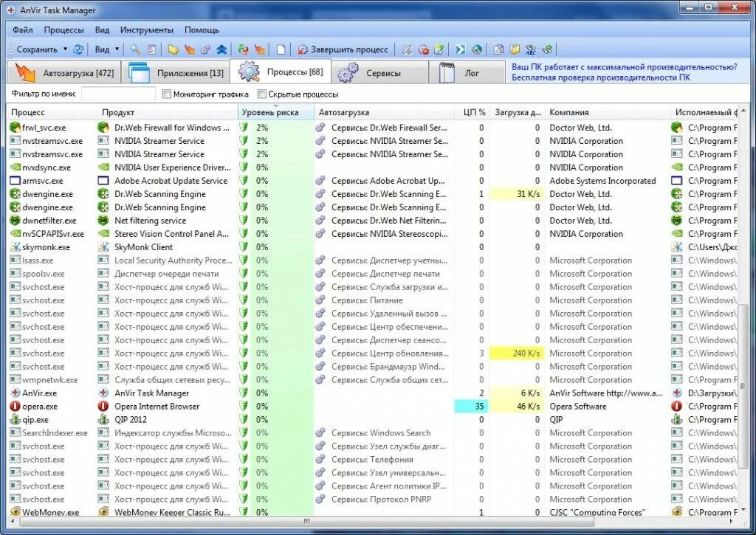Click the blue arrow square toolbar icon
This screenshot has width=756, height=535.
click(x=461, y=49)
